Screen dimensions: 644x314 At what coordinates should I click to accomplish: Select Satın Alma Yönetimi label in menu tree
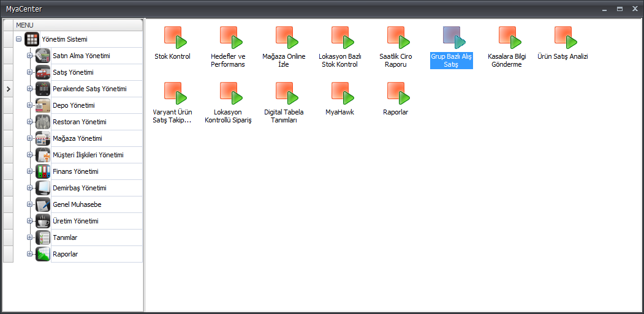tap(81, 56)
